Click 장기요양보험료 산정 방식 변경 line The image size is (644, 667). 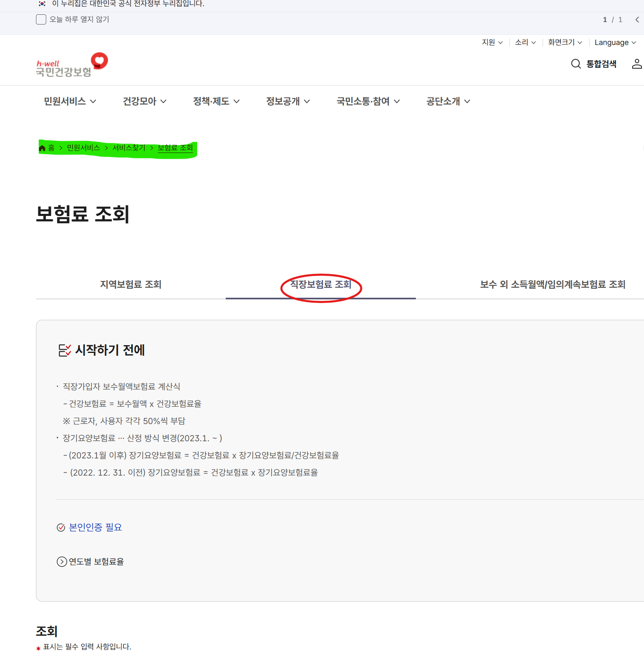tap(142, 438)
